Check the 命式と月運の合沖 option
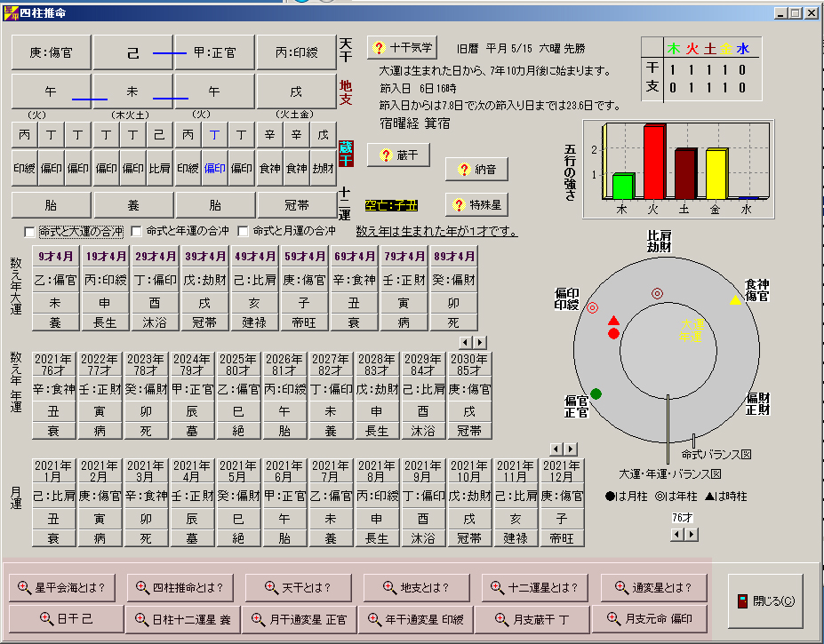 (x=244, y=231)
